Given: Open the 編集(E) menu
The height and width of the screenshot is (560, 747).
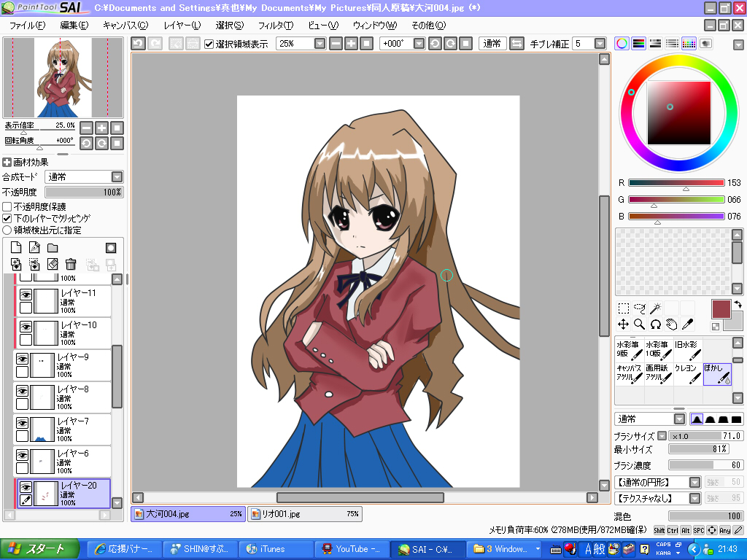Looking at the screenshot, I should point(74,26).
